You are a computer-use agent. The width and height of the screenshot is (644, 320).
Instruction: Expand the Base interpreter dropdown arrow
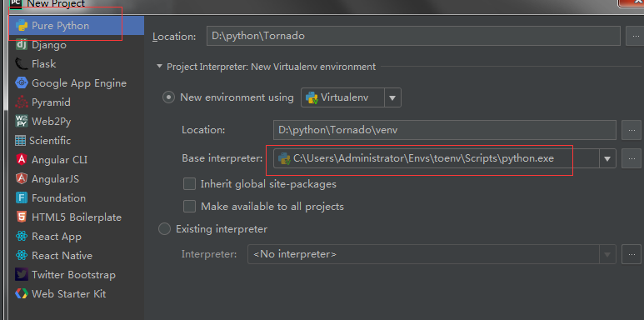607,158
